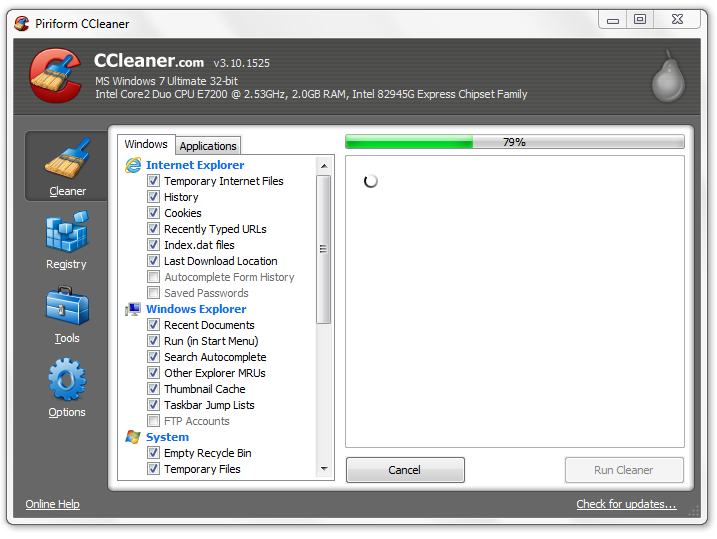717x539 pixels.
Task: Select the Registry label in sidebar
Action: point(66,264)
